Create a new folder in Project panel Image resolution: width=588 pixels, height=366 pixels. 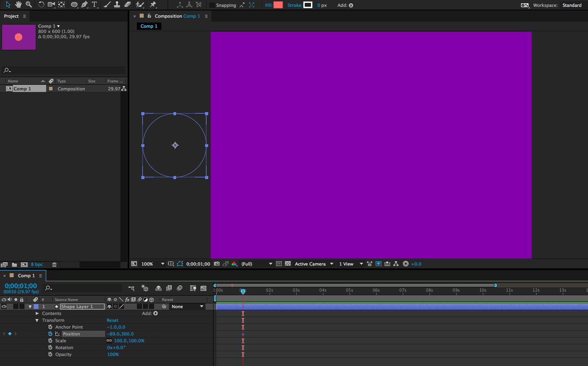coord(14,265)
